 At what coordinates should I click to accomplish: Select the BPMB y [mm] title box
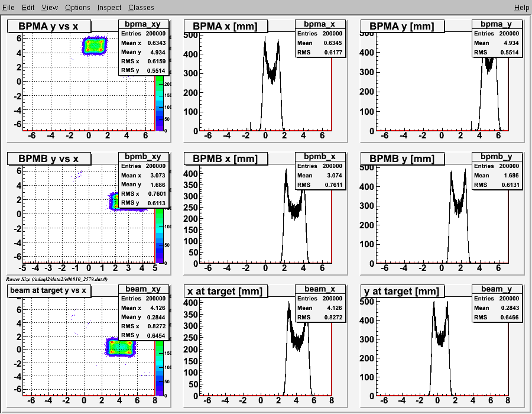click(403, 159)
